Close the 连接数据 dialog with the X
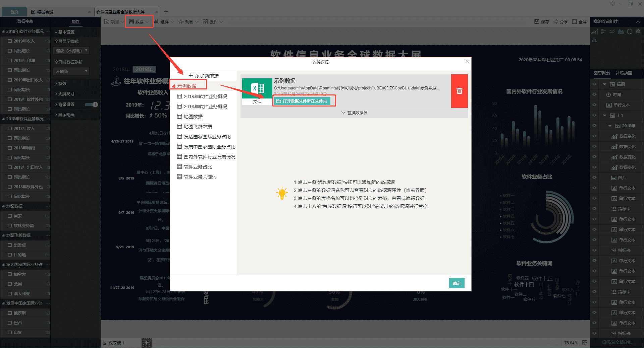 coord(467,61)
